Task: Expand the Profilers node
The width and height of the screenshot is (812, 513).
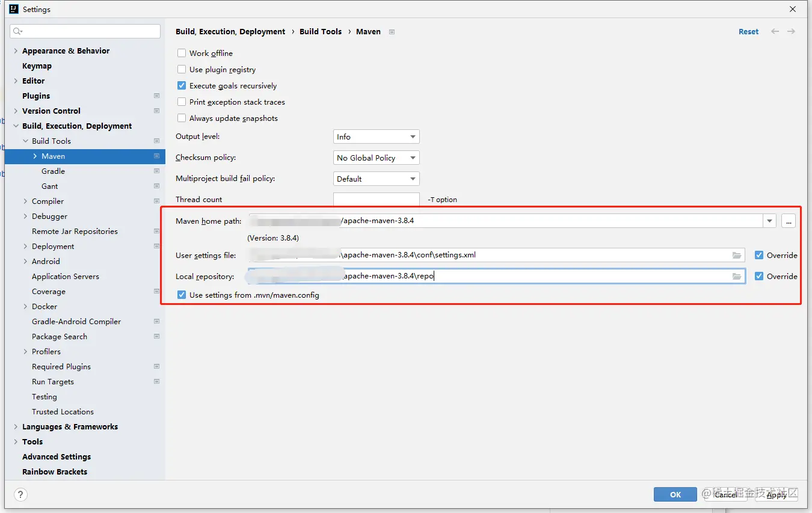Action: point(25,351)
